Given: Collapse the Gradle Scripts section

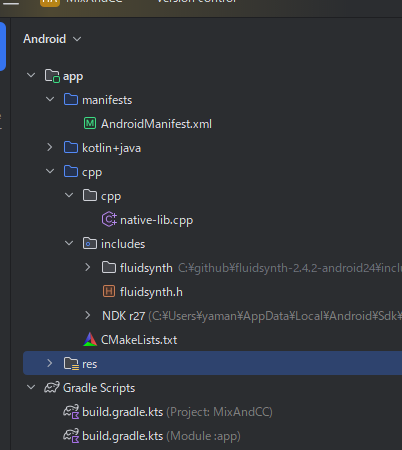Looking at the screenshot, I should pos(31,387).
